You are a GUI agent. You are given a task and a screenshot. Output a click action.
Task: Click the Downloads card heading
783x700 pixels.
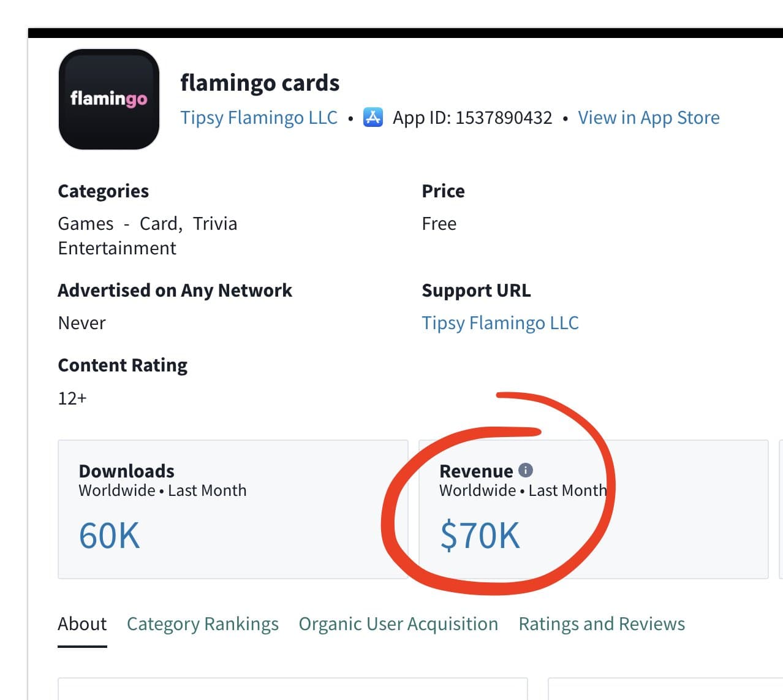click(x=127, y=471)
